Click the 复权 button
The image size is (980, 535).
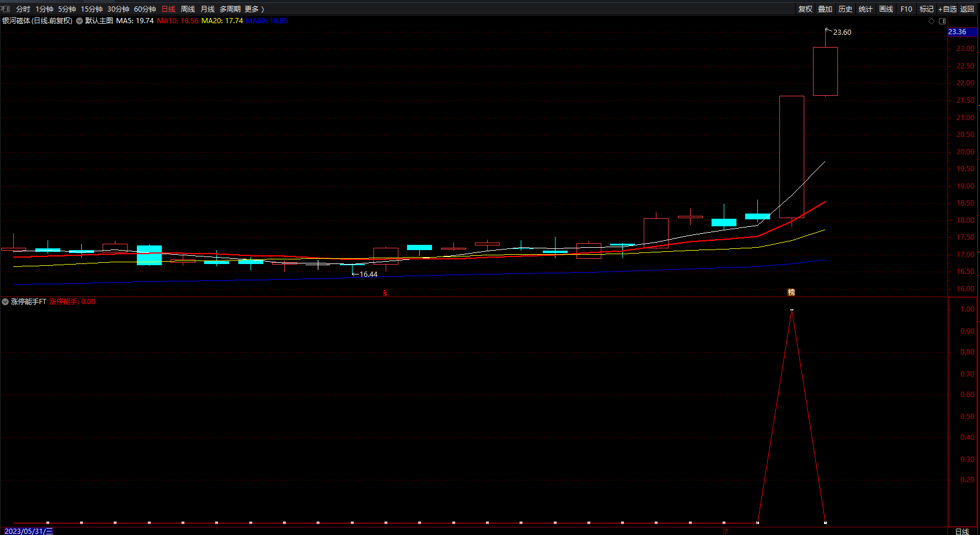[805, 9]
